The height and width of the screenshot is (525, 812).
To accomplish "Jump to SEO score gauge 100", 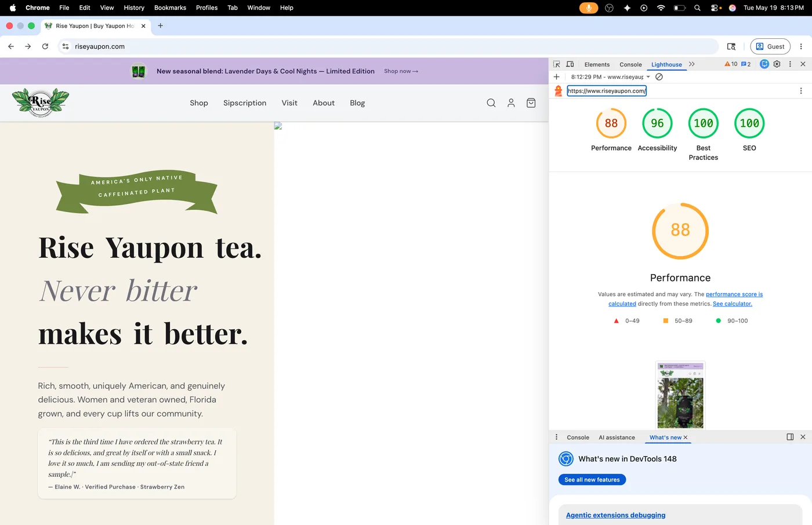I will [x=749, y=123].
